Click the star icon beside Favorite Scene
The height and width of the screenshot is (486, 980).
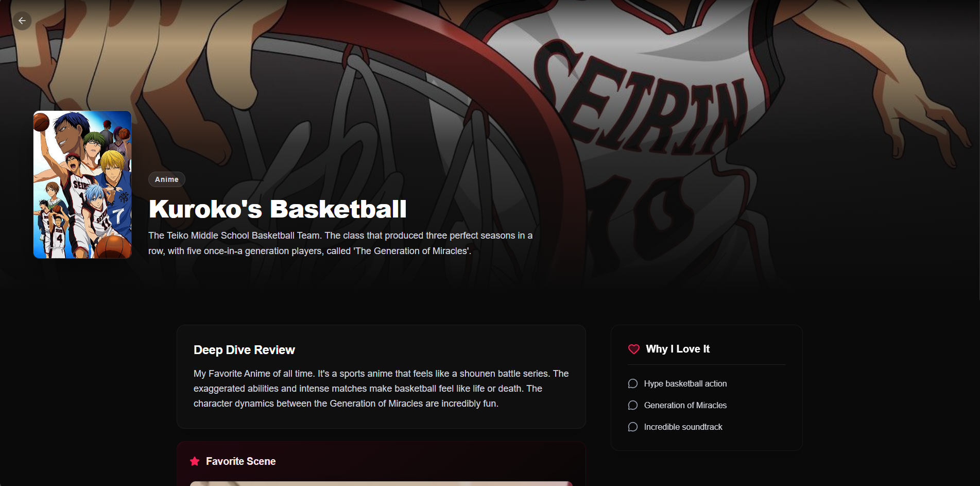point(195,461)
